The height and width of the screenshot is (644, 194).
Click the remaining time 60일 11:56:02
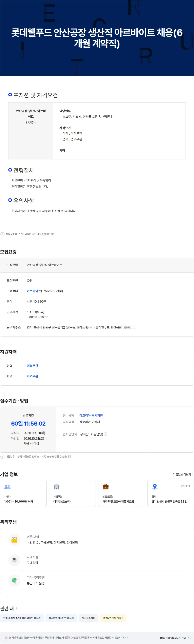pyautogui.click(x=28, y=424)
